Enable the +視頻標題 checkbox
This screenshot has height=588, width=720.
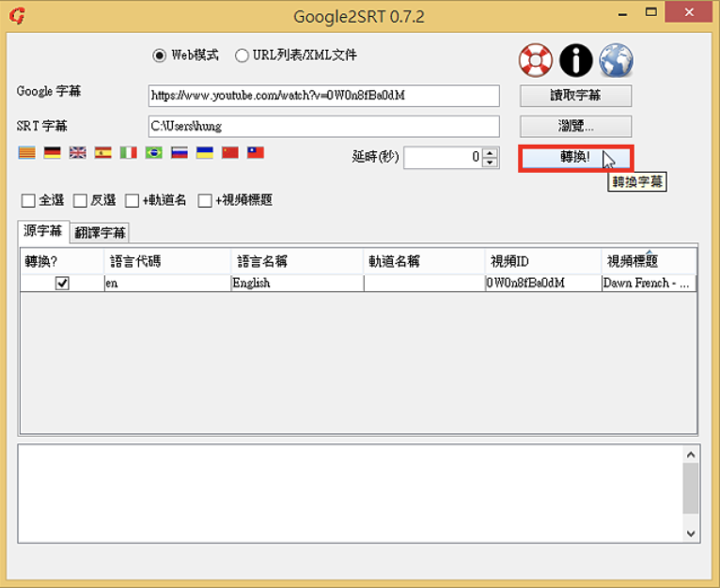coord(205,201)
